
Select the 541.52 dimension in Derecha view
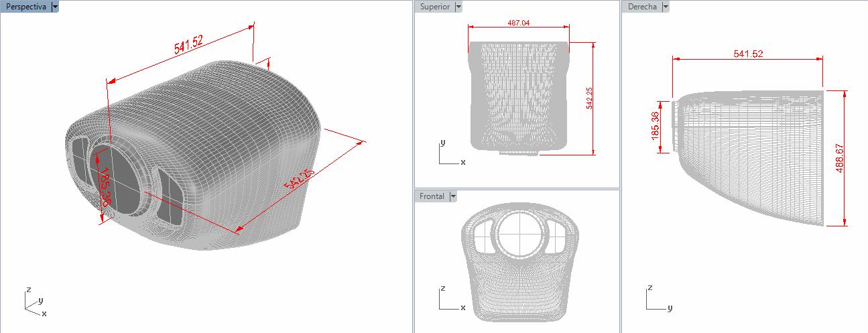(x=748, y=54)
